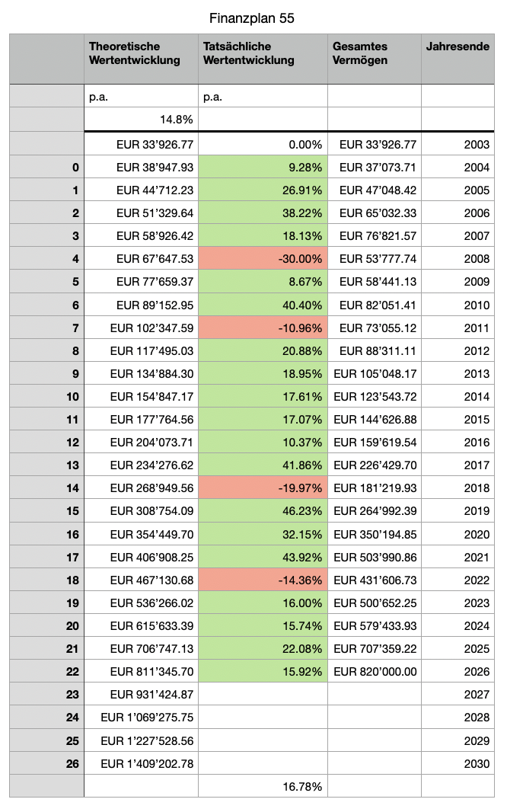Click the year 2030 cell

point(458,763)
